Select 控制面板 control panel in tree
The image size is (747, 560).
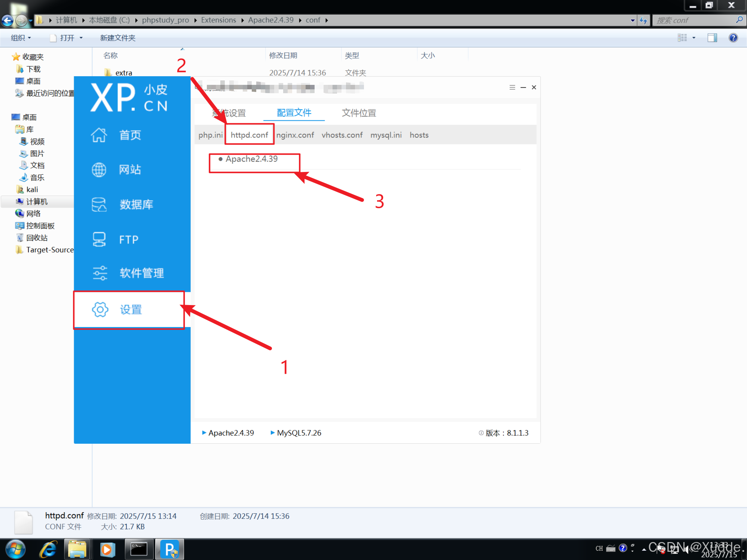click(x=35, y=225)
